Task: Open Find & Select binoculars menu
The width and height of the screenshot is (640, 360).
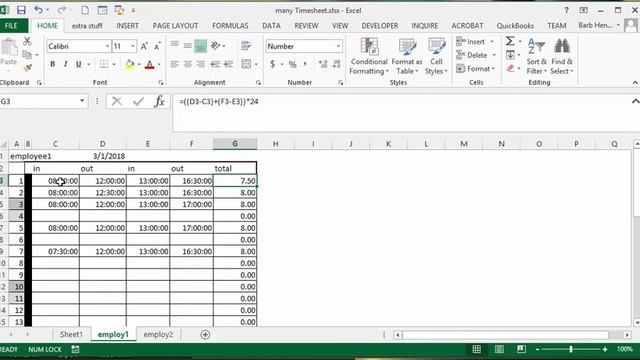Action: 562,56
